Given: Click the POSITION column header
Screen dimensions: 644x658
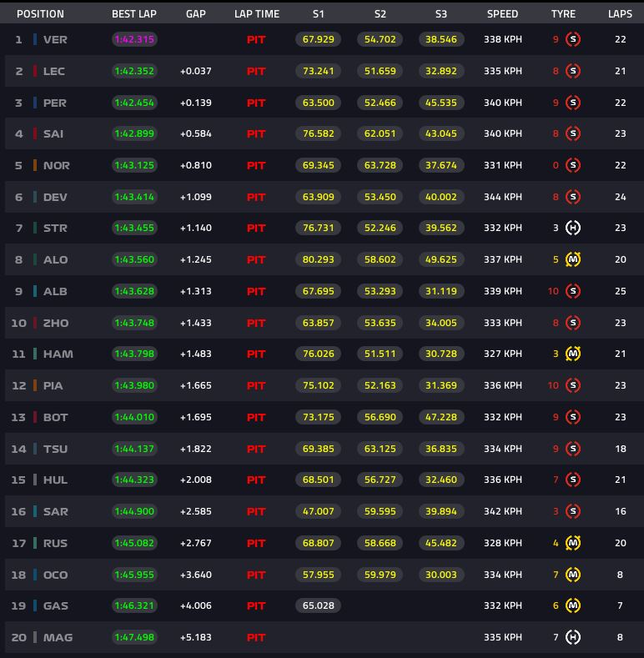Looking at the screenshot, I should pos(40,14).
